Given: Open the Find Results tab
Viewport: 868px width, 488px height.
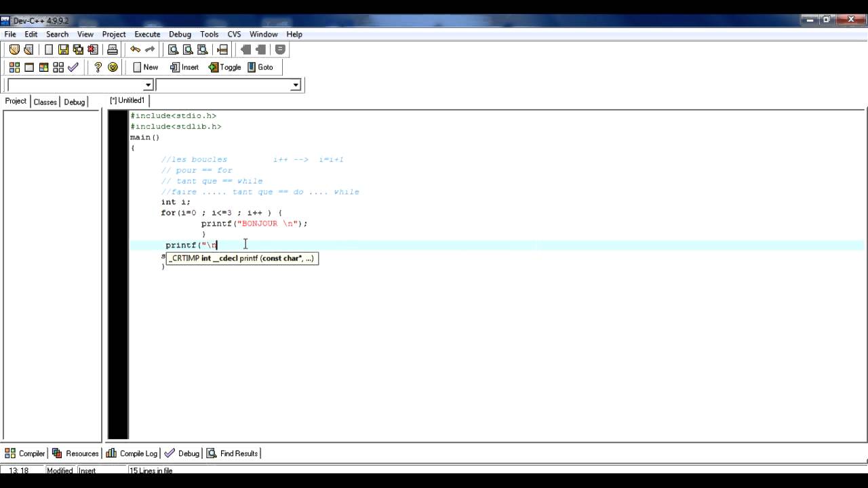Looking at the screenshot, I should click(x=233, y=453).
